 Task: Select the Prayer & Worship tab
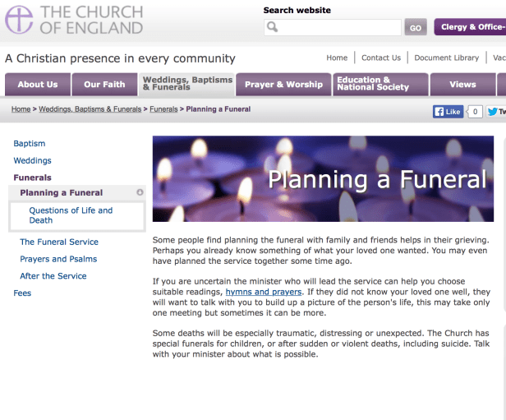(x=283, y=85)
